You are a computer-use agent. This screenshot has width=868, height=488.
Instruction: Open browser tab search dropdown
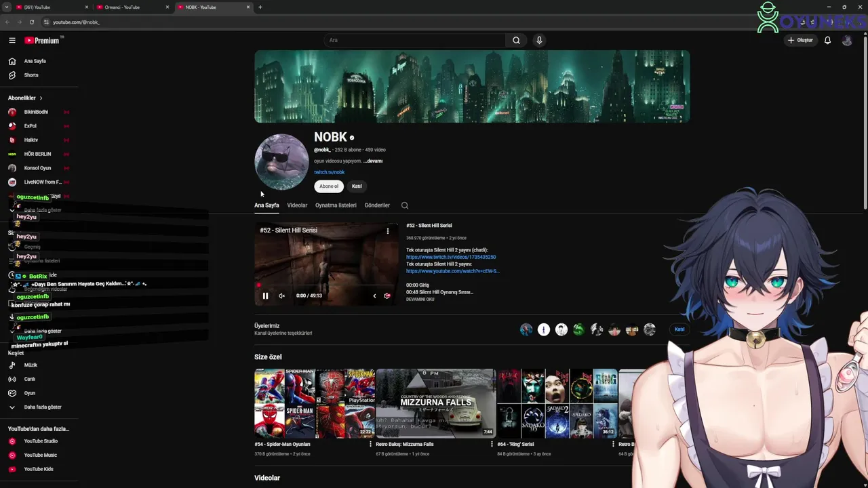tap(6, 7)
